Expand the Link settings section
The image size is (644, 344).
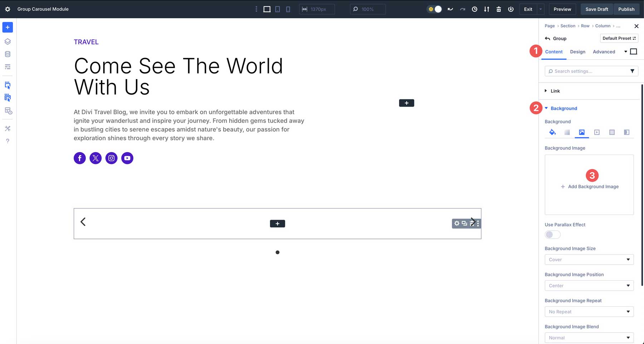tap(555, 91)
